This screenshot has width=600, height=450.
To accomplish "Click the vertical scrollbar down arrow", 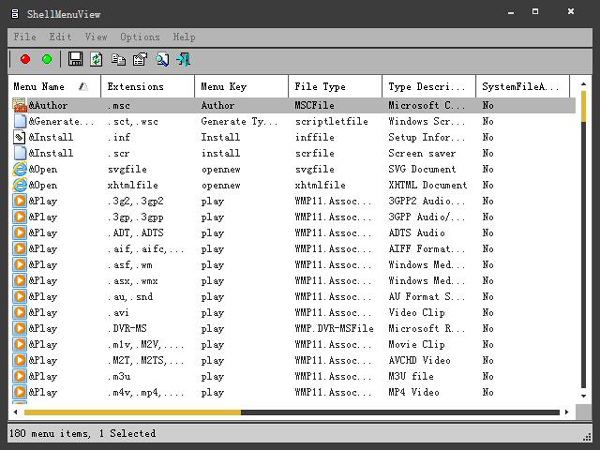I will pos(584,396).
